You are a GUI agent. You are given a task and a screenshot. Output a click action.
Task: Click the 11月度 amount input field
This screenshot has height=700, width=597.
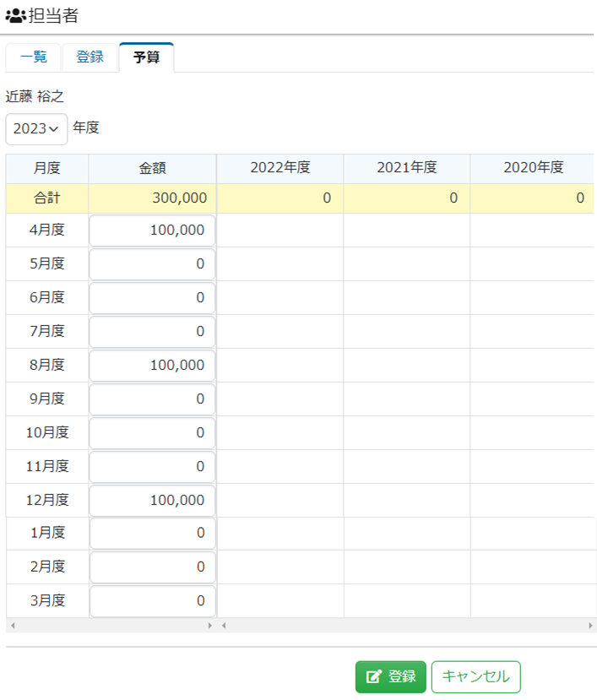coord(152,466)
